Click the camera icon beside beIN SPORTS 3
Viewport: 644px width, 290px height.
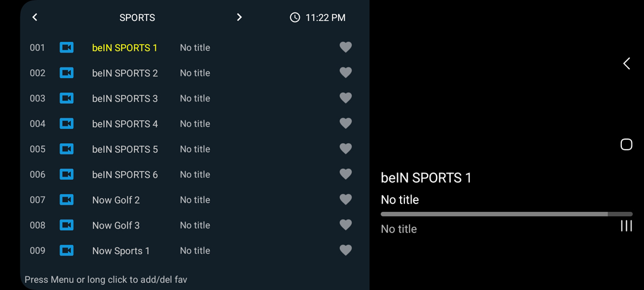67,98
